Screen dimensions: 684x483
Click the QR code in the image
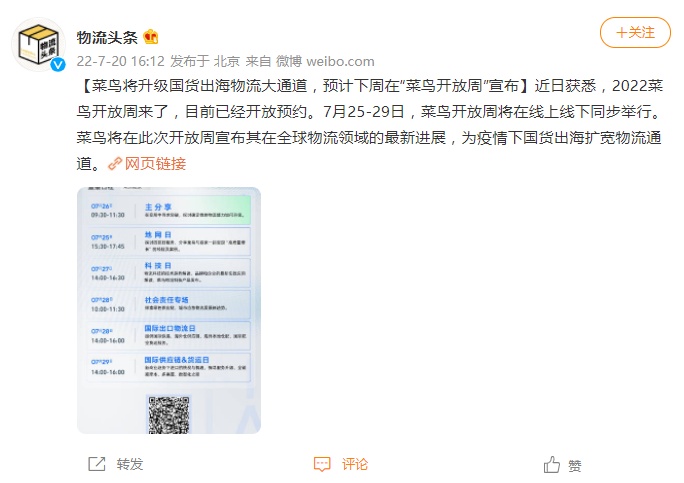169,414
